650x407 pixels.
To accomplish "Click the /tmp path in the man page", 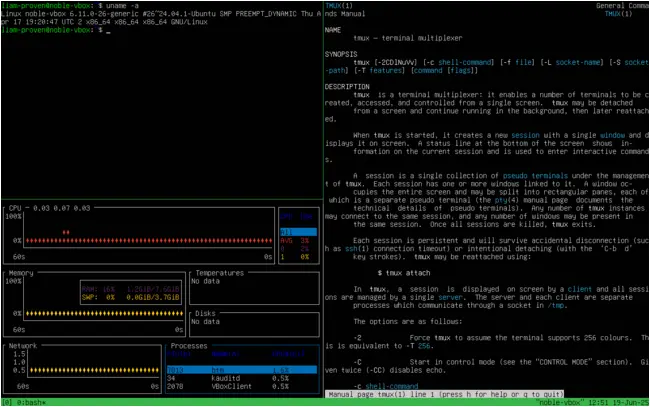I will point(556,305).
